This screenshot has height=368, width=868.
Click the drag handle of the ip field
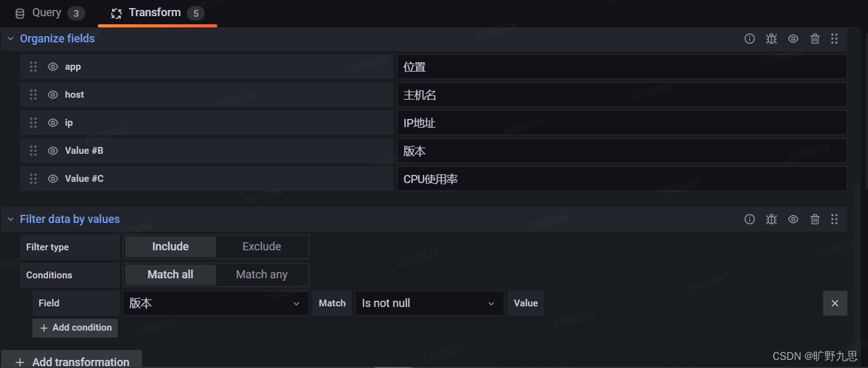pyautogui.click(x=33, y=122)
